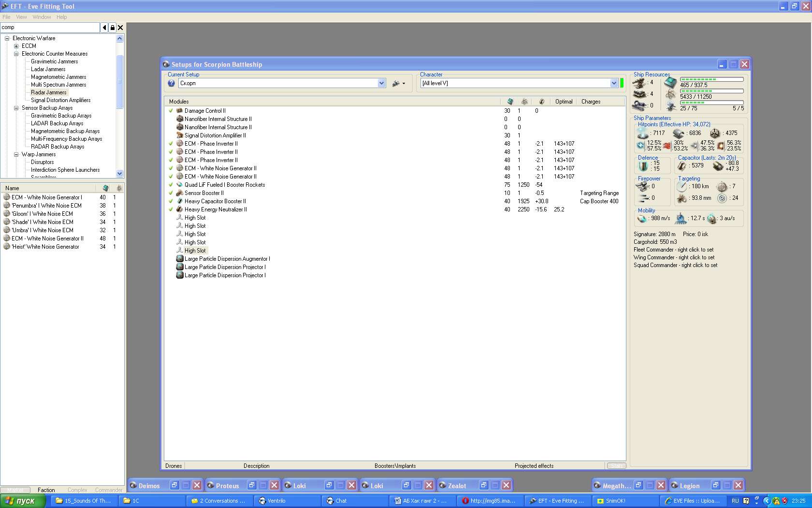
Task: Click the scan resolution icon showing 93.8 mm
Action: pos(682,198)
